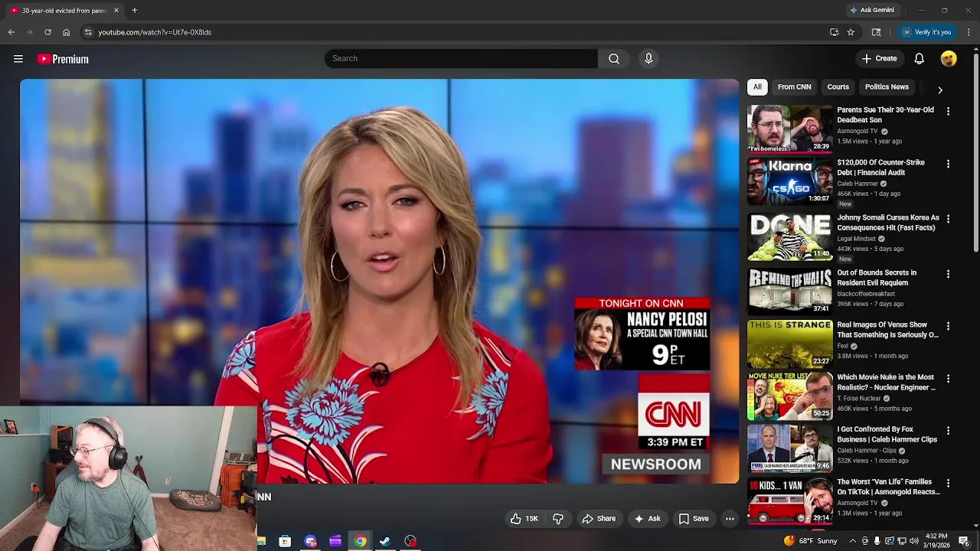980x551 pixels.
Task: Install app icon in address bar
Action: coord(834,32)
